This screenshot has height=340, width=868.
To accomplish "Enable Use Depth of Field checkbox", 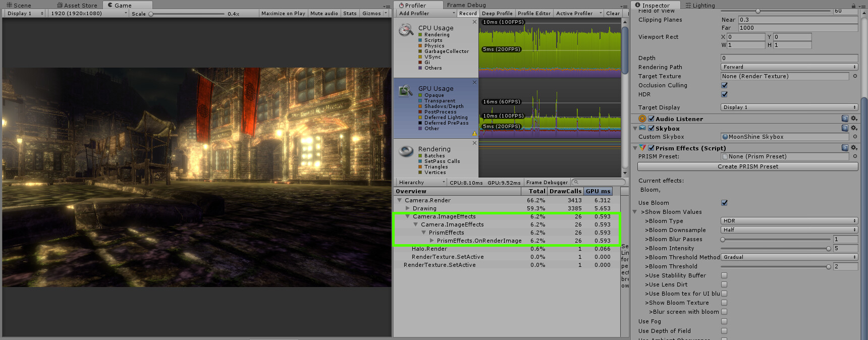I will coord(724,331).
